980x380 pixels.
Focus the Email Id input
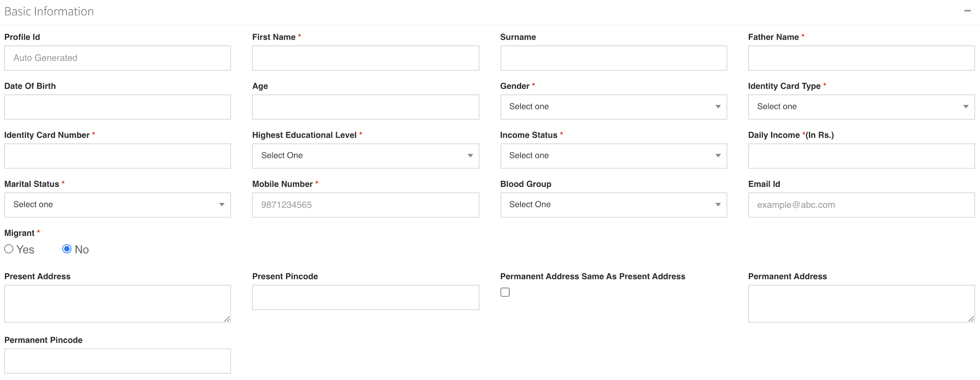click(x=861, y=205)
